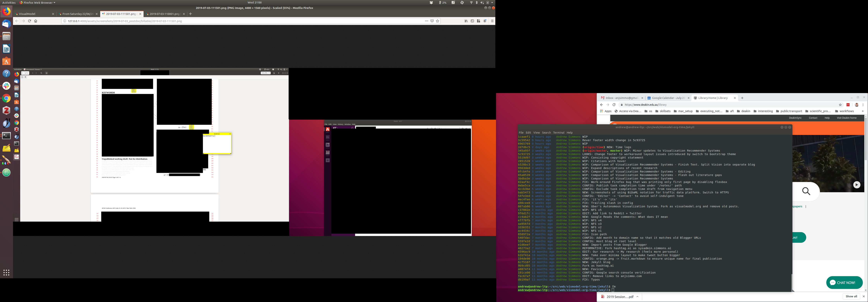Open Firefox hamburger menu
Viewport: 868px width, 302px height.
pyautogui.click(x=492, y=21)
